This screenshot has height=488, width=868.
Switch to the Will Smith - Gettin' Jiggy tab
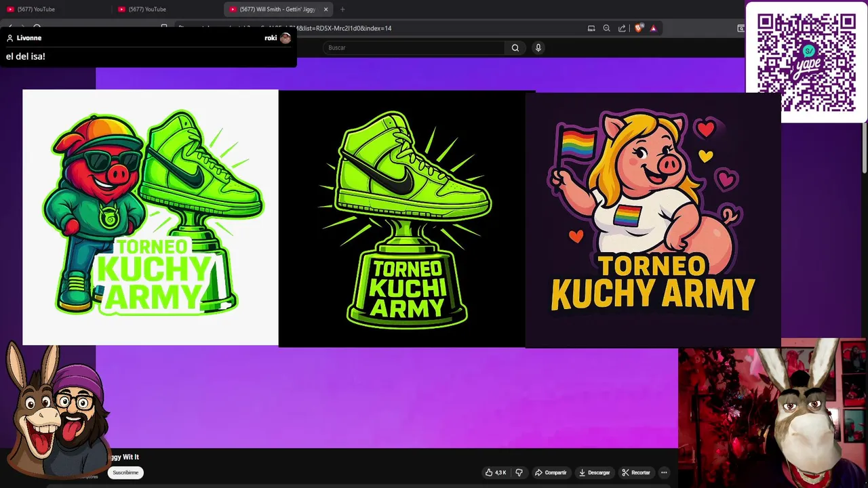(278, 9)
